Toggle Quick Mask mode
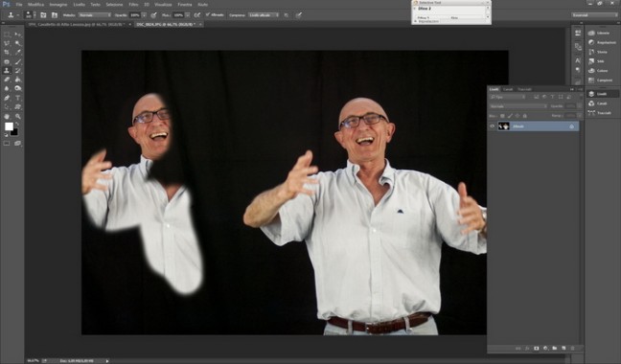Viewport: 621px width, 364px height. click(7, 144)
